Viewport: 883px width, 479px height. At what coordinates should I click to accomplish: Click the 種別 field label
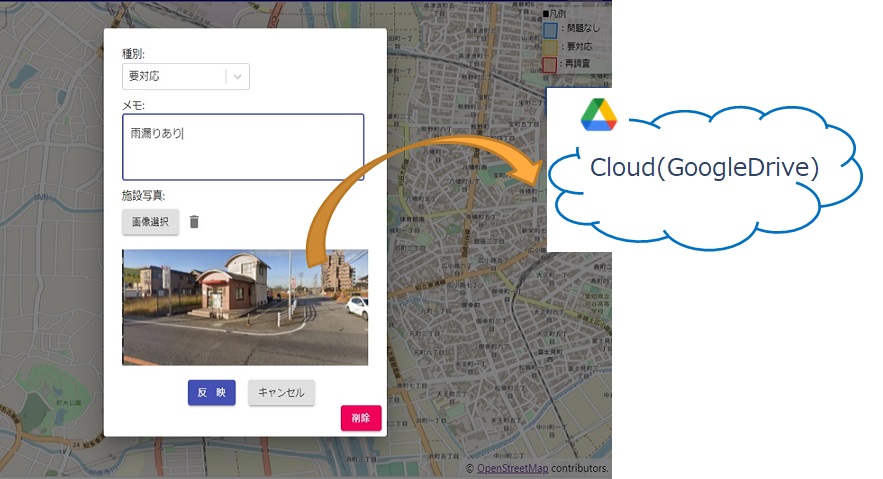[133, 54]
